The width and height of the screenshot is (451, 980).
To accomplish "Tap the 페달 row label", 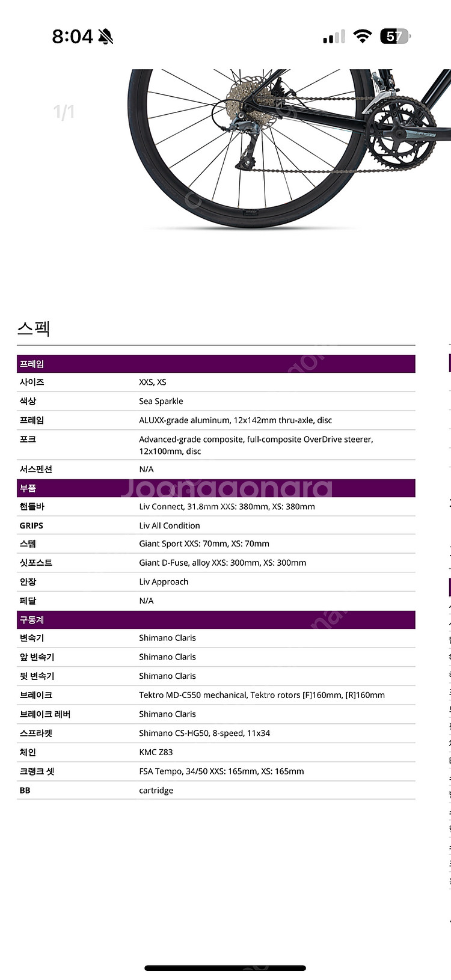I will [x=28, y=601].
